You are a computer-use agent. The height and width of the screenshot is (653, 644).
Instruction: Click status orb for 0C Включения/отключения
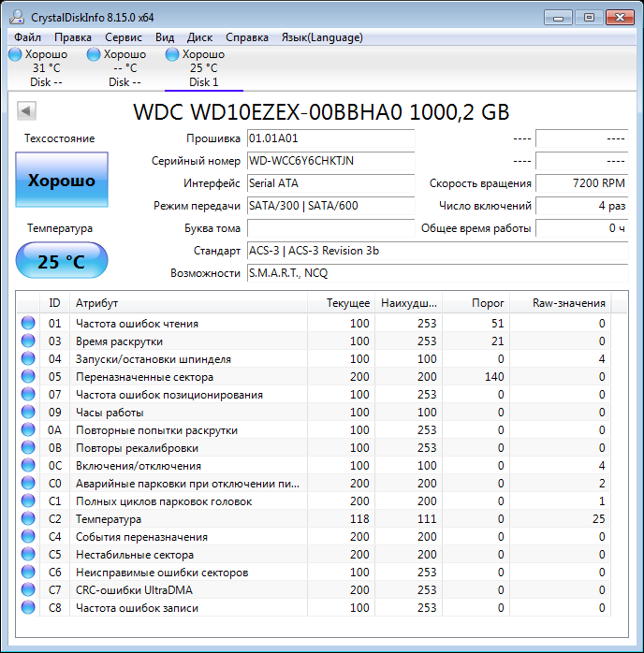[x=28, y=465]
